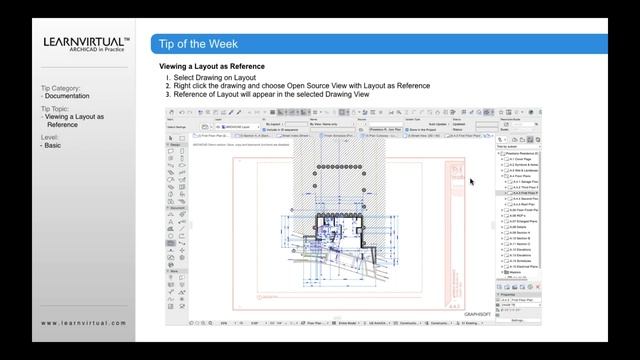Image resolution: width=640 pixels, height=360 pixels.
Task: Select the Roof tool
Action: 171,180
